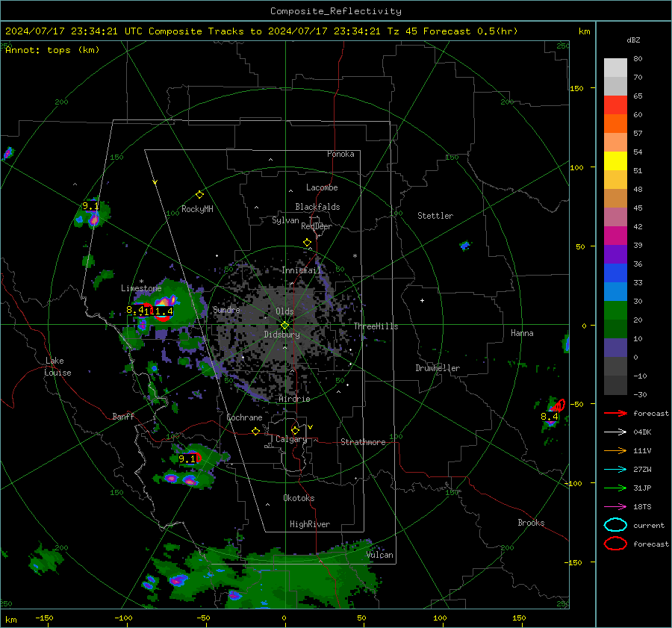Click the 'Tz 45' threshold text in header
The image size is (672, 628).
point(402,31)
